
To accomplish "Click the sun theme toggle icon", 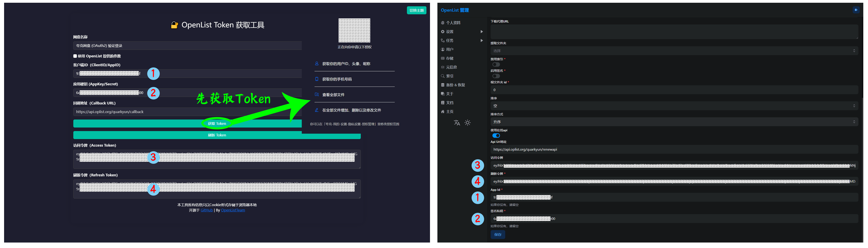I will (x=467, y=123).
